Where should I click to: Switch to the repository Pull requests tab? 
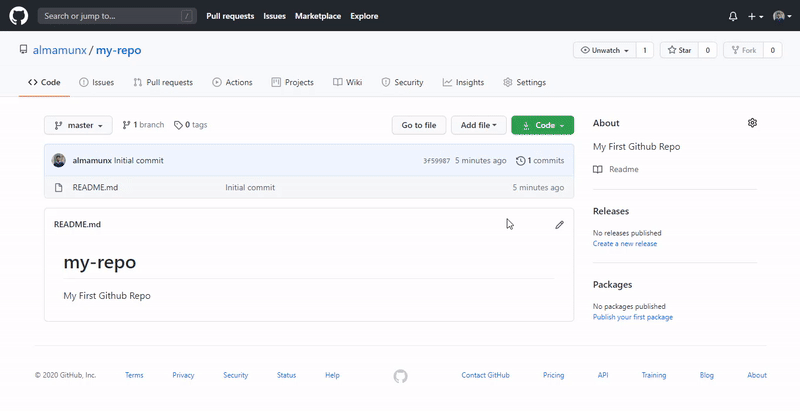click(x=163, y=82)
